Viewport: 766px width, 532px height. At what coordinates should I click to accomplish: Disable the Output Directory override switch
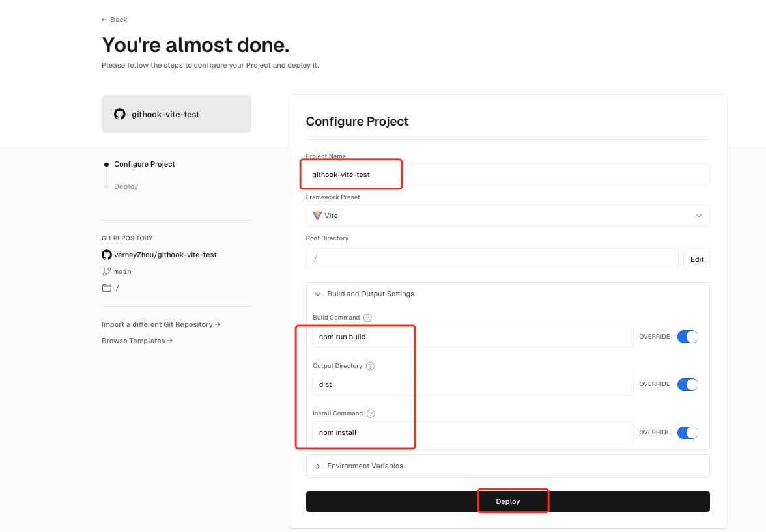(687, 384)
